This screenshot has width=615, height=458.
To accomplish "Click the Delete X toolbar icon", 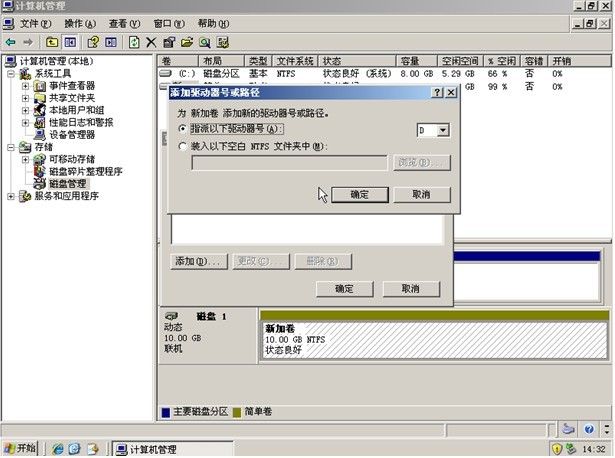I will pyautogui.click(x=151, y=42).
